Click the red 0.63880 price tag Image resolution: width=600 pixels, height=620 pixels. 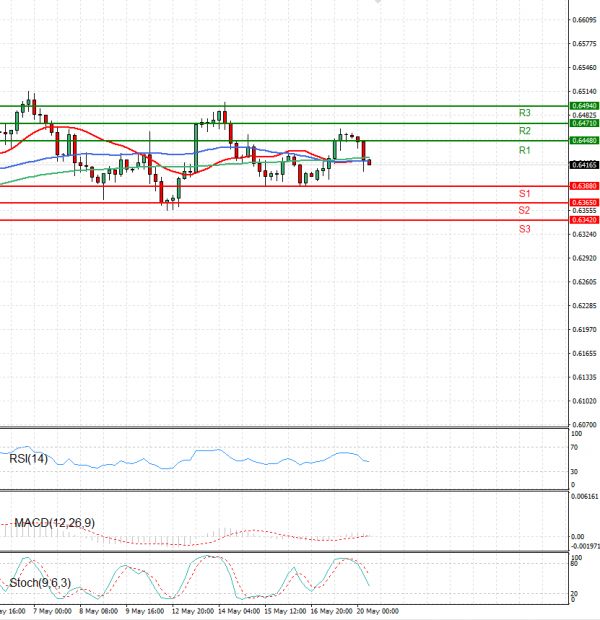(585, 186)
